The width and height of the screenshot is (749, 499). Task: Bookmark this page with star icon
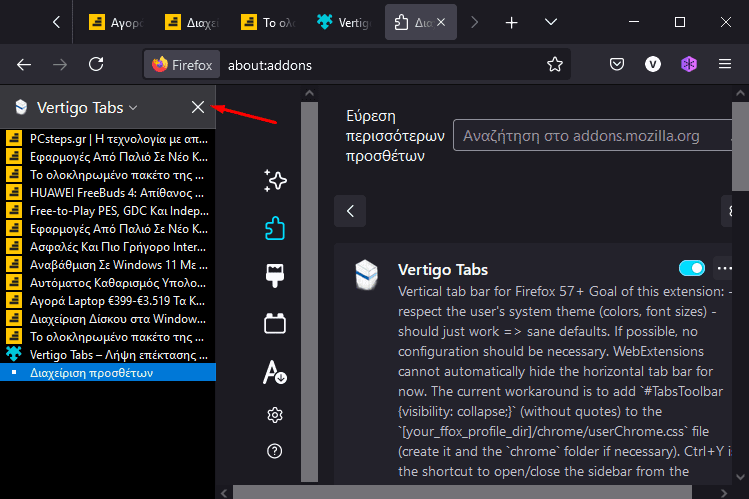point(555,64)
